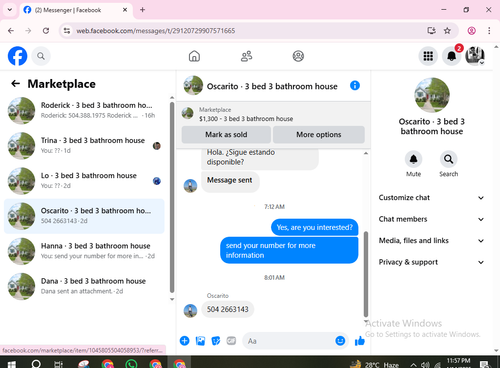Choose a sticker in composer
Viewport: 500px width, 368px height.
(x=216, y=341)
